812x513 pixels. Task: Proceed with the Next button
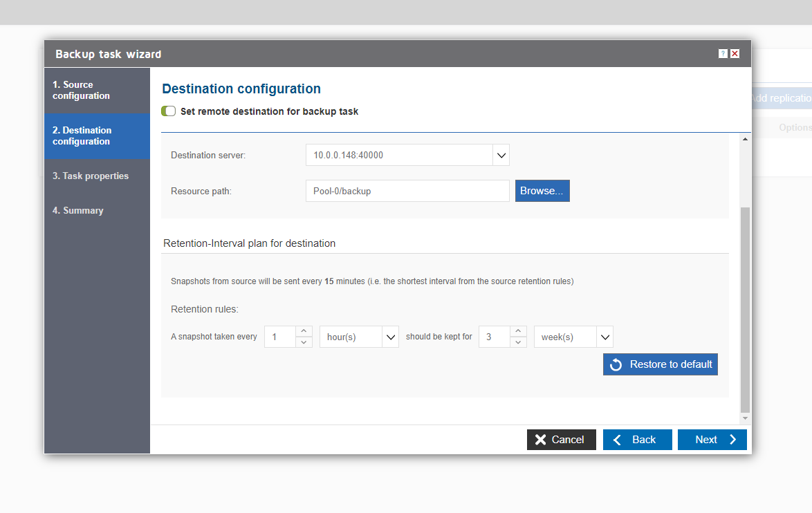pos(712,440)
